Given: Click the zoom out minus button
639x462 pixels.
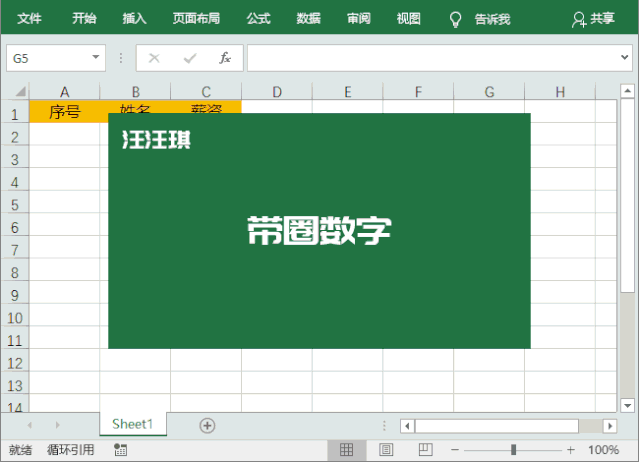Looking at the screenshot, I should pyautogui.click(x=455, y=450).
